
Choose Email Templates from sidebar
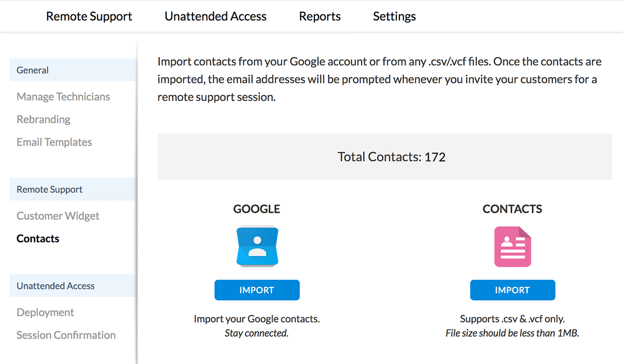pos(54,142)
